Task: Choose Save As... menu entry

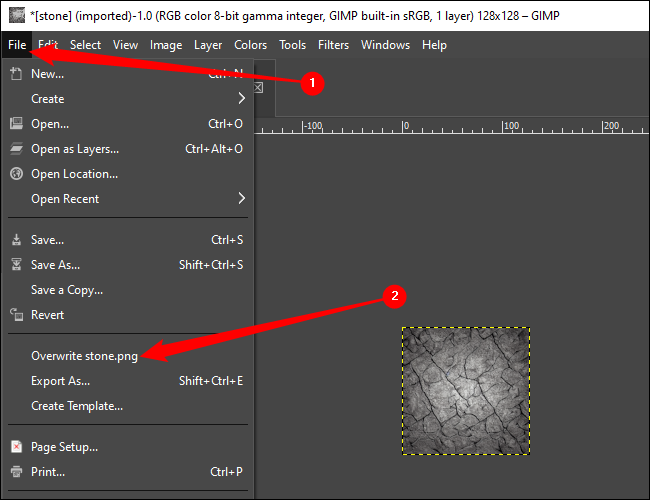Action: (x=128, y=265)
